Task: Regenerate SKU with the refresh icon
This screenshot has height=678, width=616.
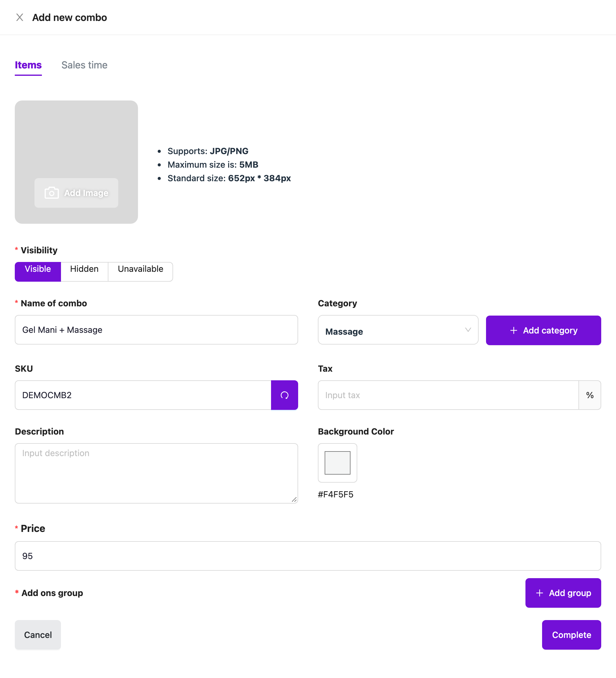Action: coord(284,395)
